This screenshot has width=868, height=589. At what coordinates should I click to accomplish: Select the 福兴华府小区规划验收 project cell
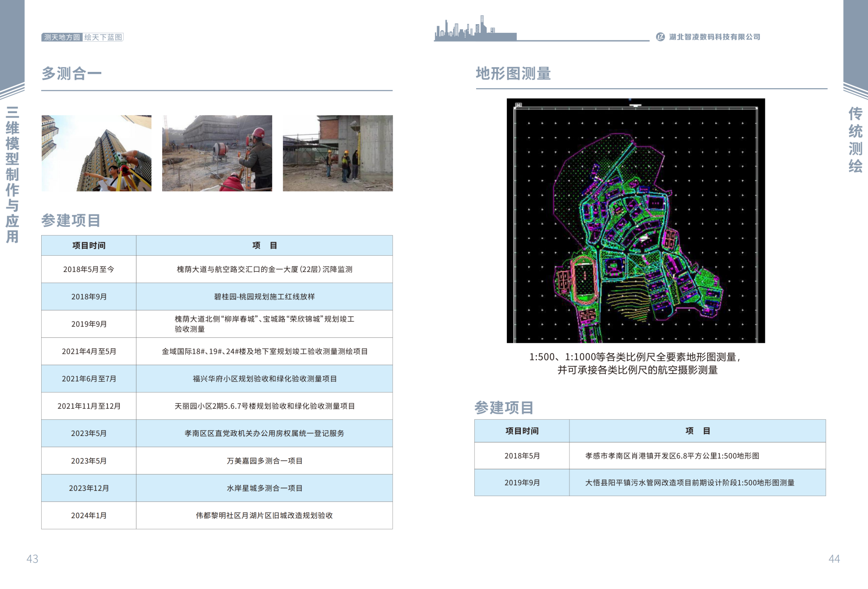(x=264, y=378)
